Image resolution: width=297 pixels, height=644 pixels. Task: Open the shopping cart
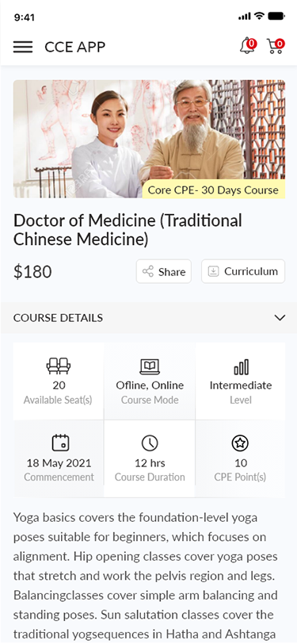[276, 45]
